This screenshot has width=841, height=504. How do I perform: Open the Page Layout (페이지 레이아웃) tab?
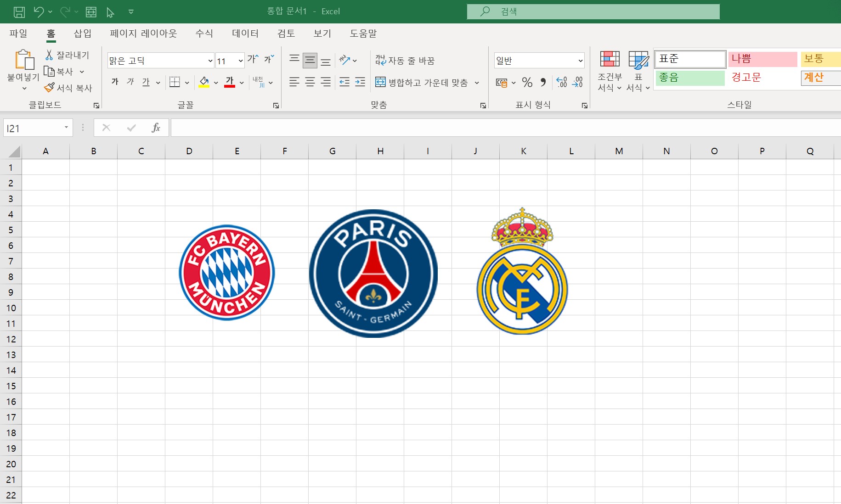click(x=143, y=33)
